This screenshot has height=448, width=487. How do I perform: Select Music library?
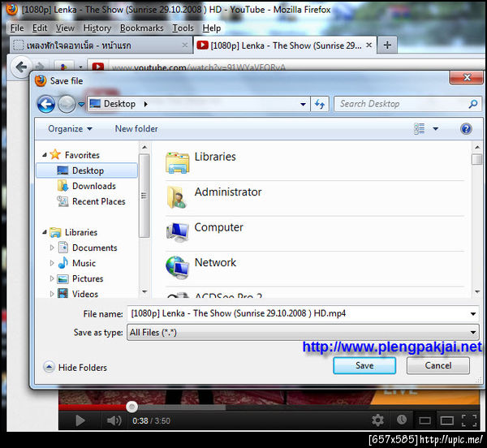(x=77, y=263)
